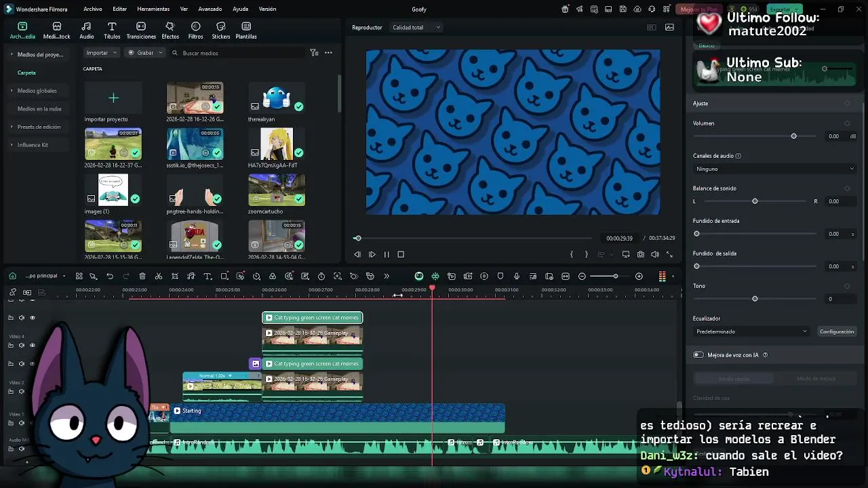
Task: Switch to the Reproductor tab
Action: click(x=367, y=27)
